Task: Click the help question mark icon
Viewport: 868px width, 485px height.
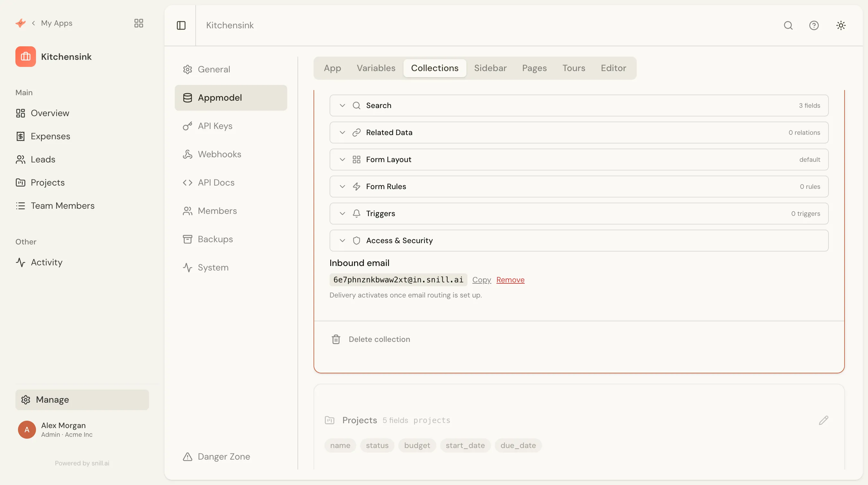Action: pos(814,25)
